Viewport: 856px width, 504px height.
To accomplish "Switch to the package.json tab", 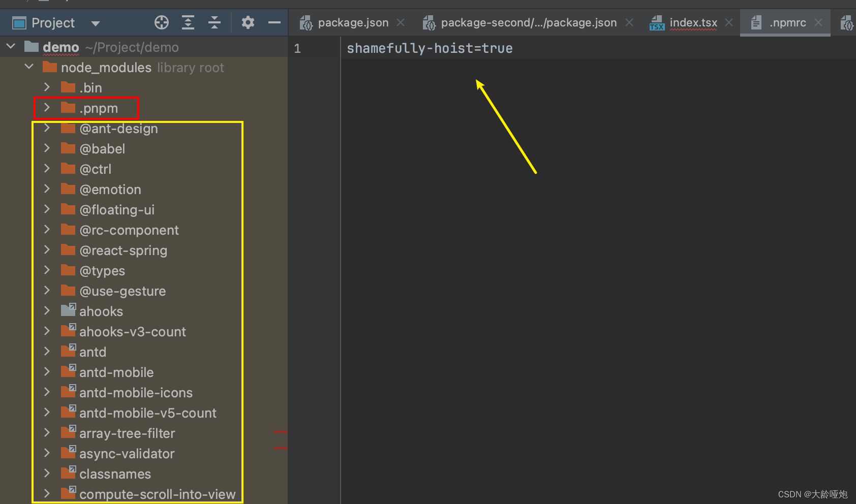I will tap(353, 22).
